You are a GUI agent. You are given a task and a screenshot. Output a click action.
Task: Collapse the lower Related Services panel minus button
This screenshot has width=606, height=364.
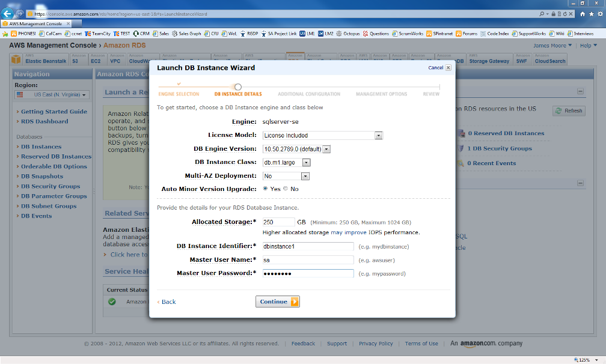(x=581, y=183)
